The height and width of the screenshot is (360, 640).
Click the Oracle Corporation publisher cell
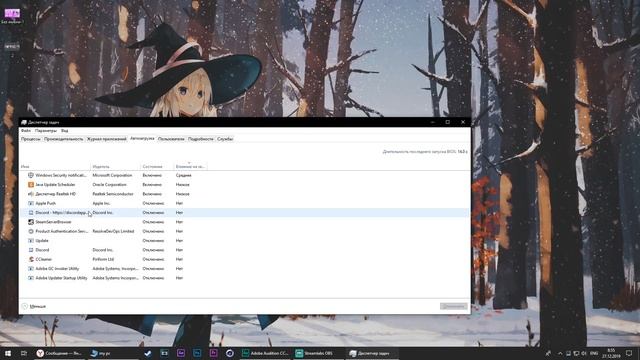109,184
